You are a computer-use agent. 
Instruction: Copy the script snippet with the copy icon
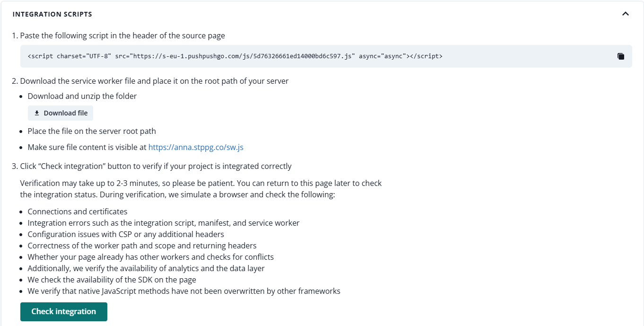[x=621, y=56]
